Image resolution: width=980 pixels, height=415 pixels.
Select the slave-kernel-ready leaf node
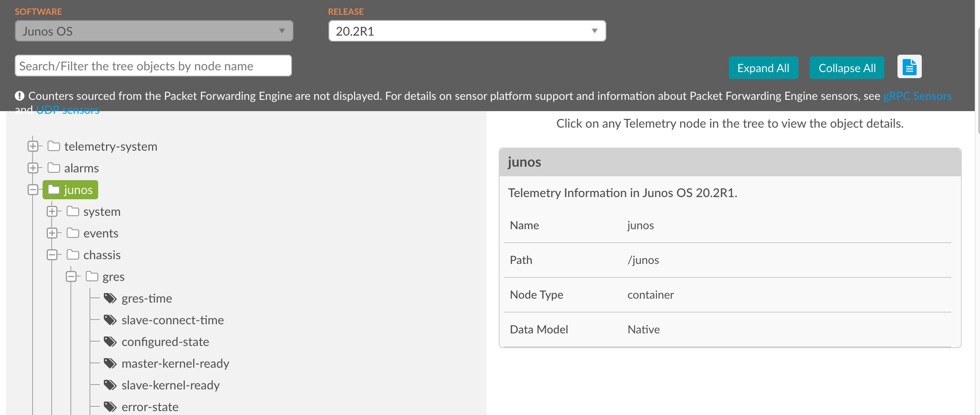171,385
